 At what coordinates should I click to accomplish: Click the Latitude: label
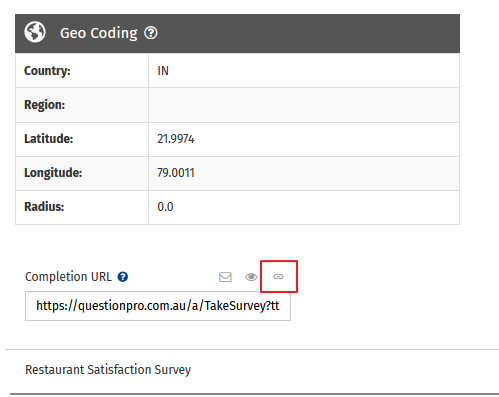click(x=49, y=139)
